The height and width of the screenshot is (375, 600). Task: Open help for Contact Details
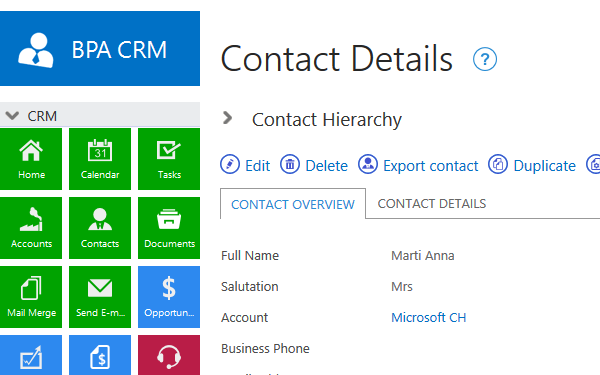(x=485, y=59)
